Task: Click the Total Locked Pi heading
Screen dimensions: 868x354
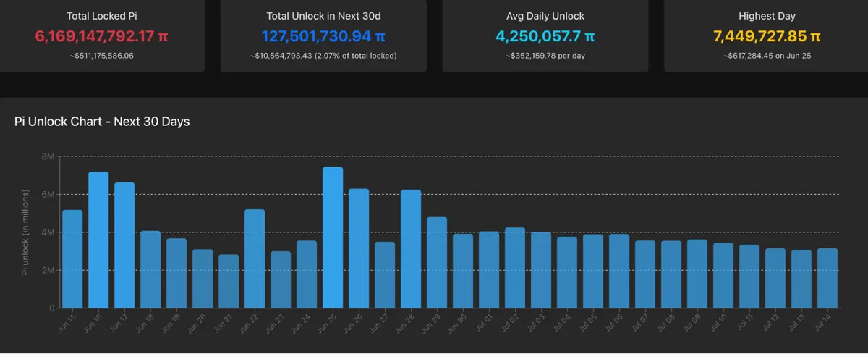Action: click(x=101, y=15)
